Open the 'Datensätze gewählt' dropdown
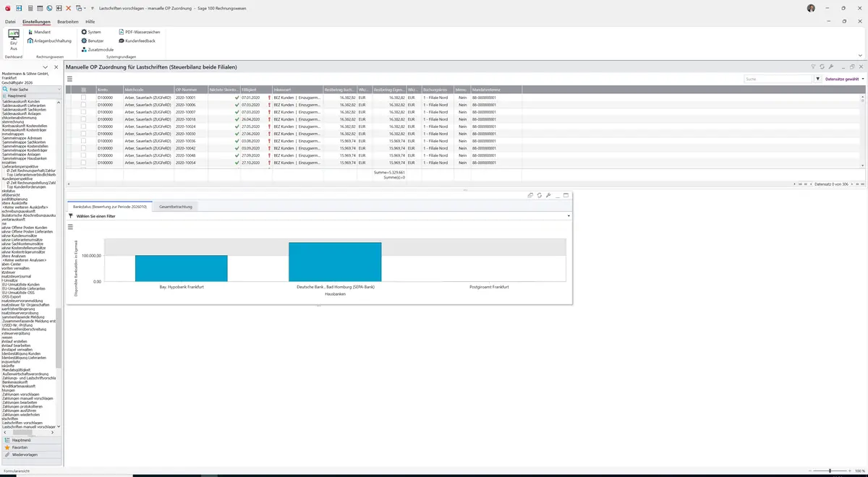868x477 pixels. point(845,79)
